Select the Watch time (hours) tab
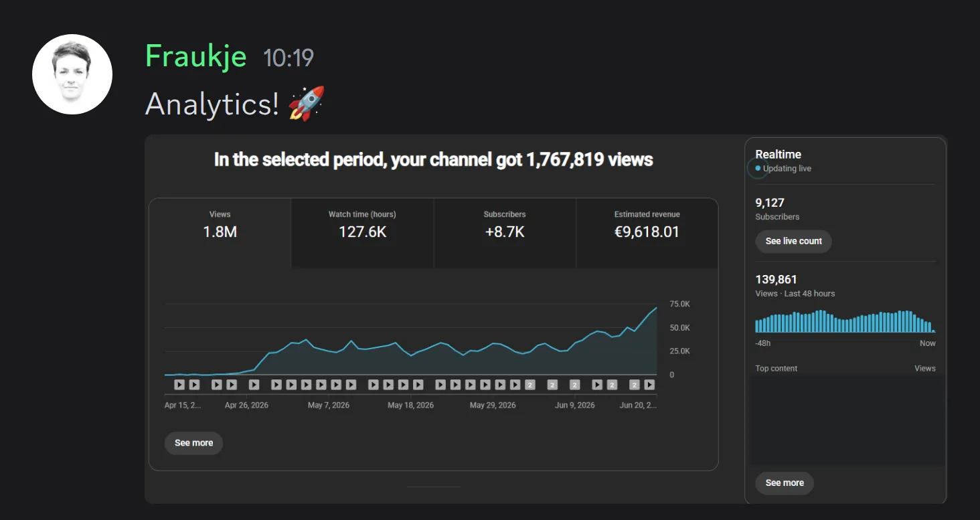 362,232
